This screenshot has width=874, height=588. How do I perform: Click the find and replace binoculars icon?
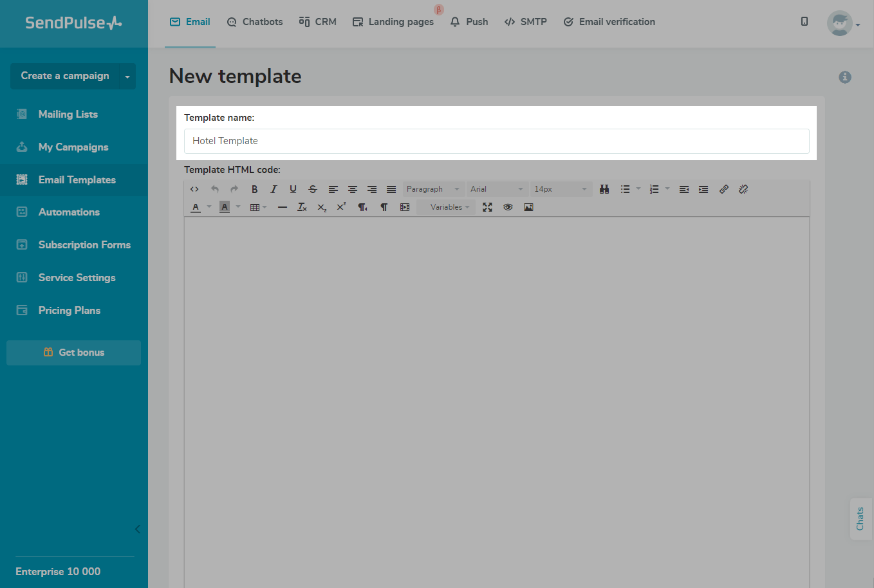[x=604, y=189]
